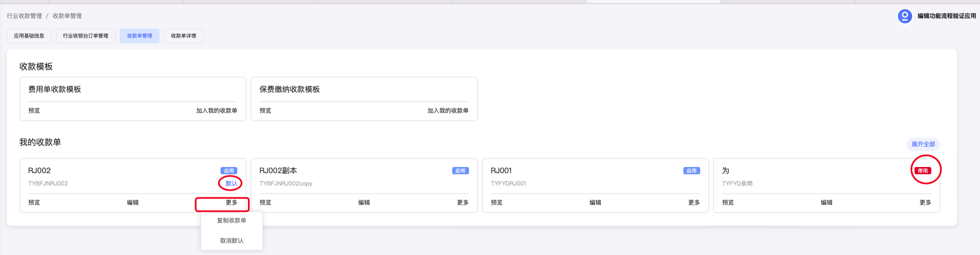Screen dimensions: 980x255
Task: Click the 默认 tag on RJ002 card
Action: point(231,183)
